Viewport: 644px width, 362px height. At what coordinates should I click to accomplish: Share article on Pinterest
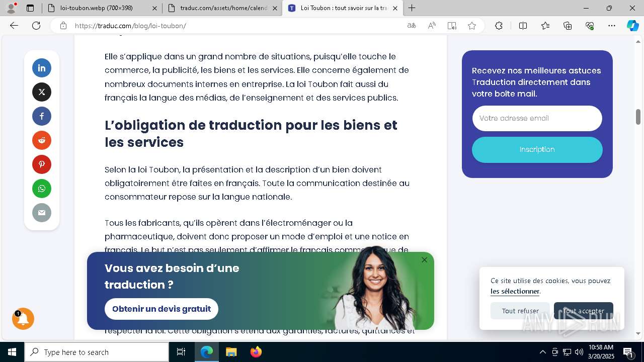click(42, 164)
